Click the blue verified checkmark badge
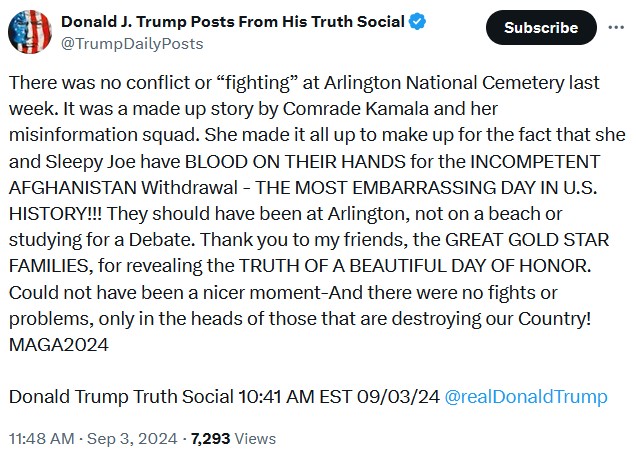 pyautogui.click(x=417, y=21)
